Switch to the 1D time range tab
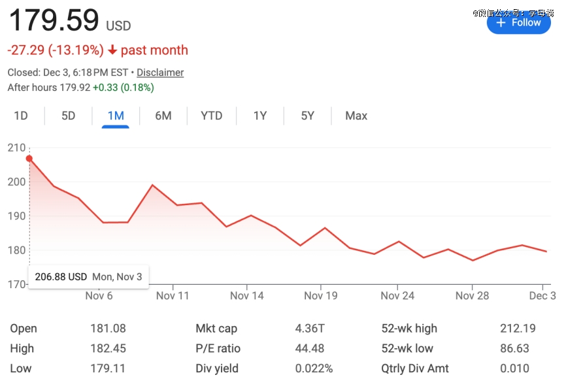This screenshot has width=566, height=392. tap(21, 116)
